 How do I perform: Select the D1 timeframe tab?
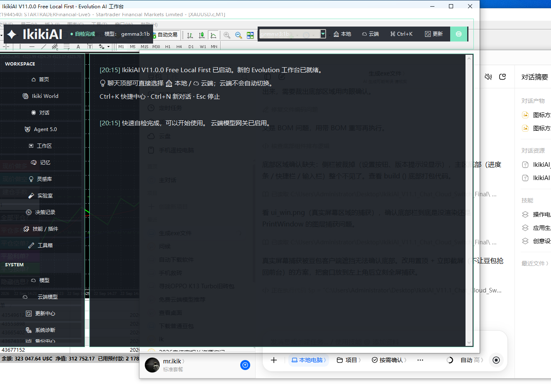(191, 46)
